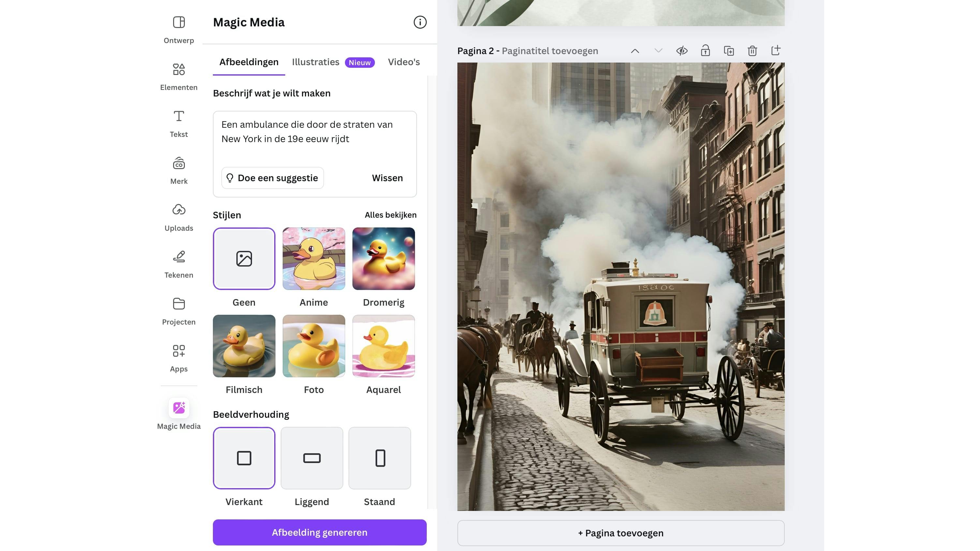Open the Merk brand panel
980x551 pixels.
[178, 170]
